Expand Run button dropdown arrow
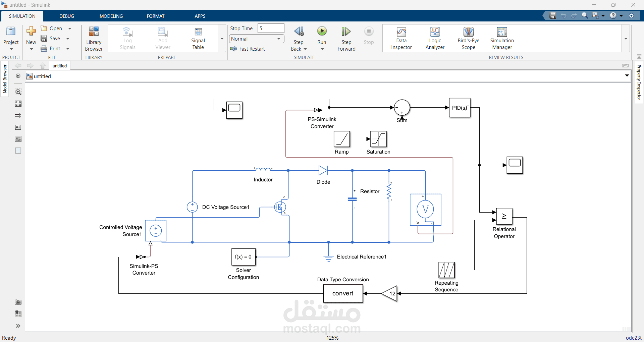The image size is (644, 342). [322, 49]
